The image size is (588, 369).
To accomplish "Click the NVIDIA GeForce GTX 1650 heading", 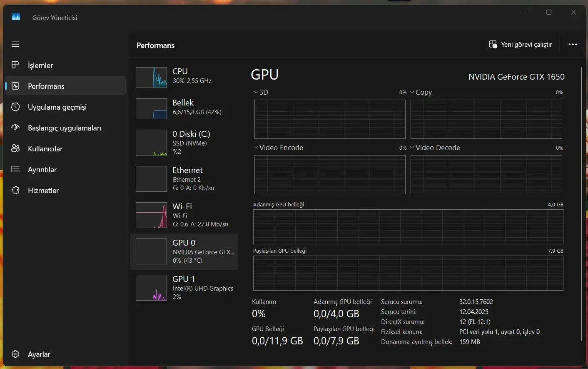I will point(516,77).
